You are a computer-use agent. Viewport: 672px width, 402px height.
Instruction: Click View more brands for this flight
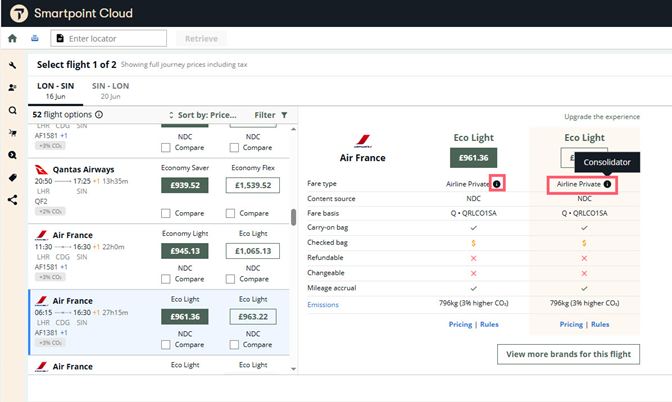568,354
